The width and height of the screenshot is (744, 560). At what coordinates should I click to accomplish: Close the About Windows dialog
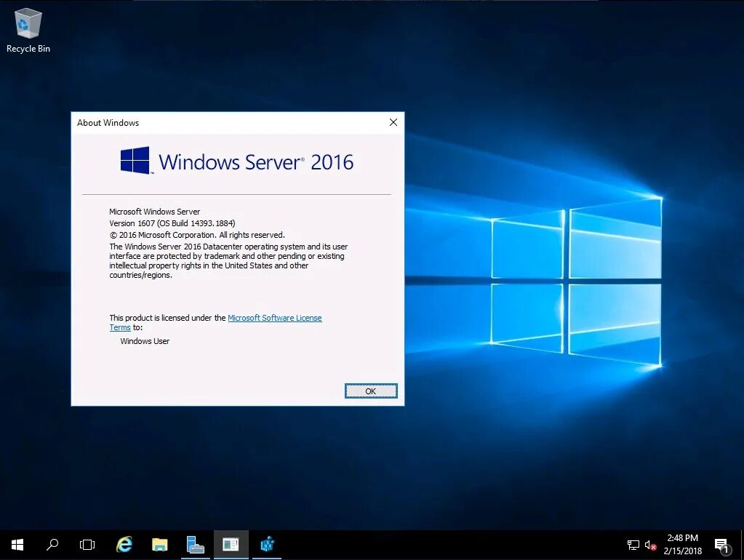pyautogui.click(x=393, y=122)
